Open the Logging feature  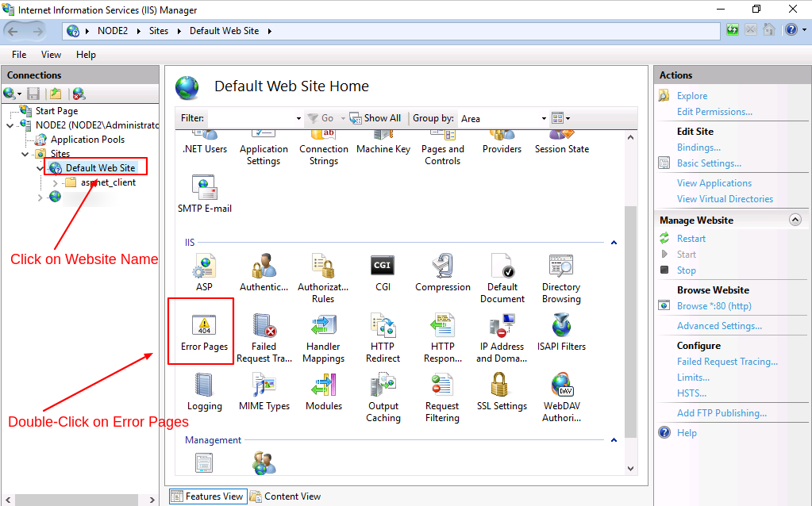[x=204, y=392]
